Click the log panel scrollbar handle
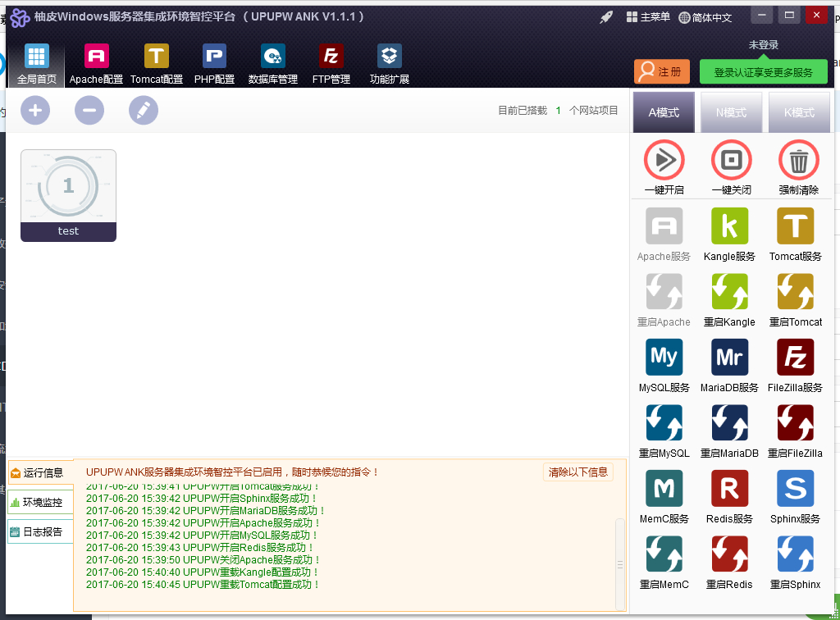Image resolution: width=840 pixels, height=620 pixels. [620, 563]
